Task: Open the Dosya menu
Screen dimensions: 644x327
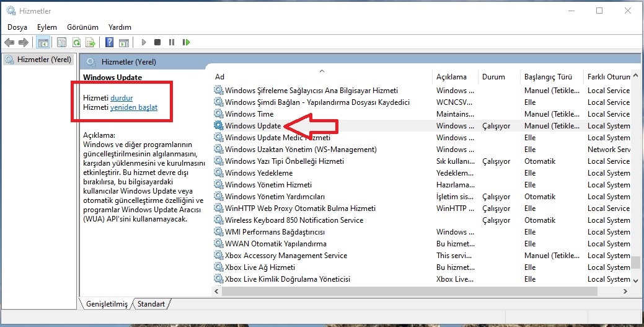Action: tap(17, 27)
